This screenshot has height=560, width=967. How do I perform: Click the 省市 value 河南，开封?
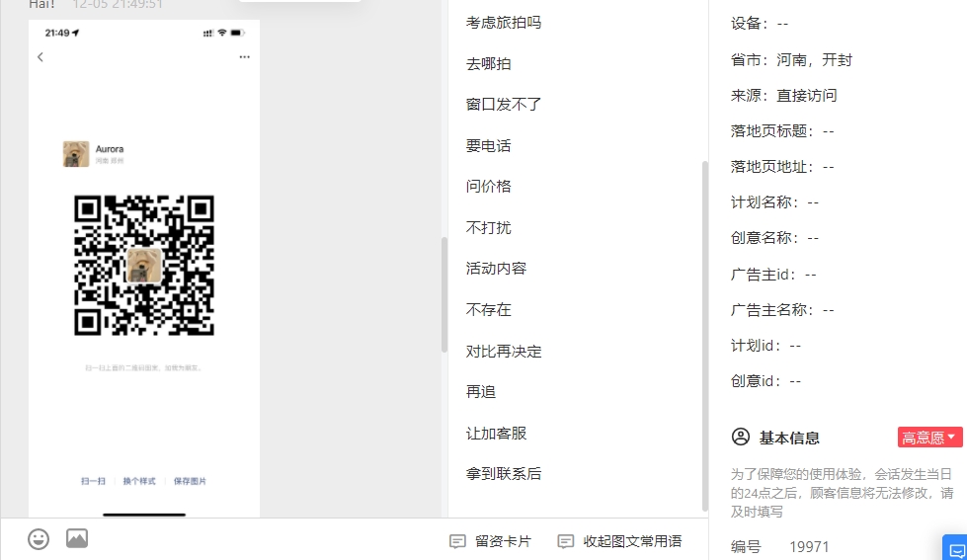pyautogui.click(x=814, y=60)
